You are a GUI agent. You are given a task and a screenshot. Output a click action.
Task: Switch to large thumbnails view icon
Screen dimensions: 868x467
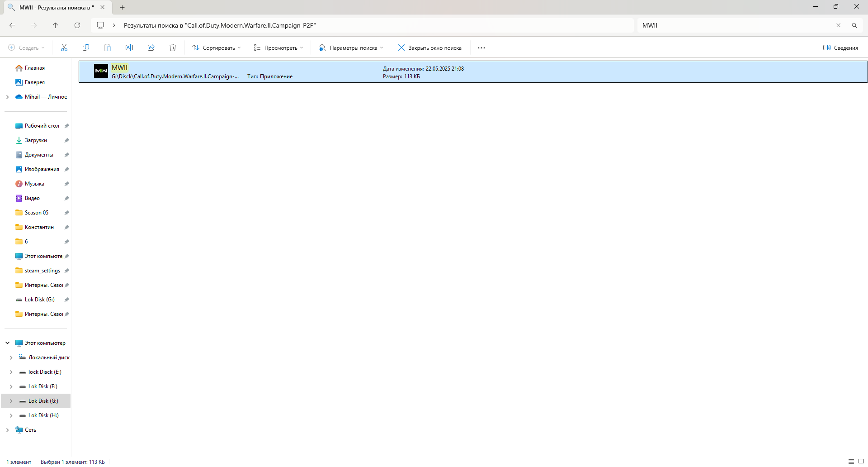point(861,462)
